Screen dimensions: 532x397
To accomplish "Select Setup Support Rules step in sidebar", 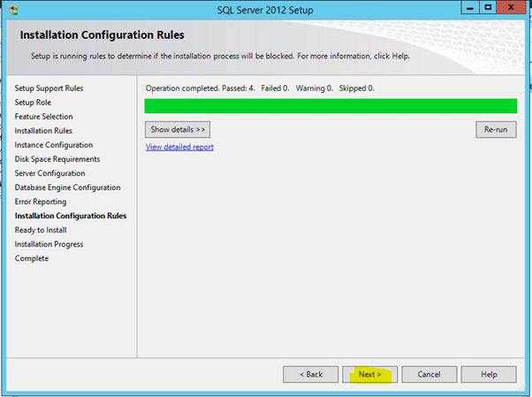I will click(49, 88).
